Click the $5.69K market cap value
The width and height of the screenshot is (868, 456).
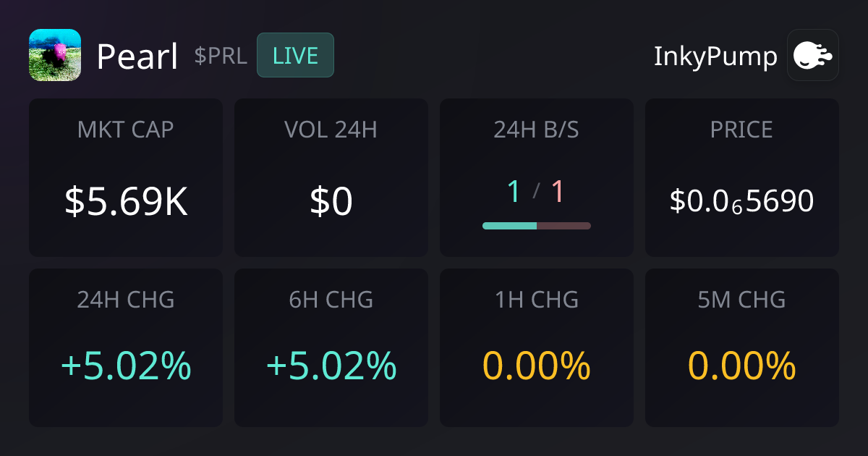[126, 202]
